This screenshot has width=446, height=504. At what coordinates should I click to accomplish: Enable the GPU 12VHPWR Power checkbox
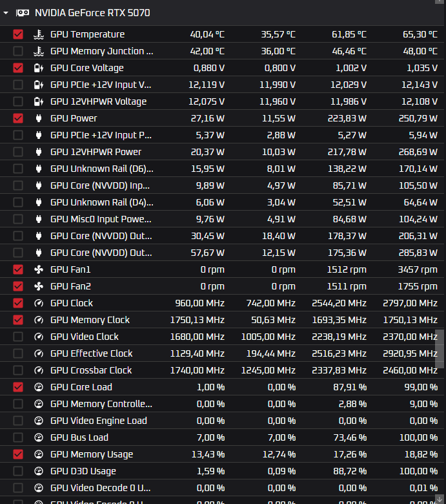coord(18,152)
